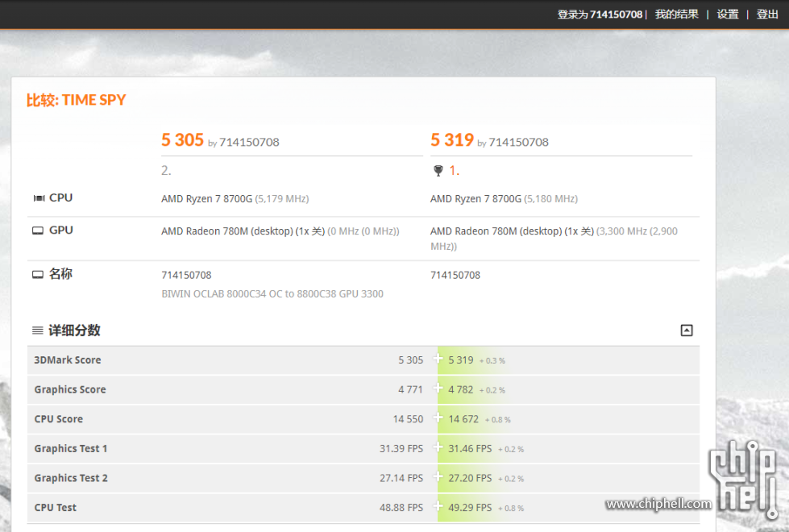Screen dimensions: 789x532
Task: Click AMD Ryzen 7 8700G (5,179 MHz) text
Action: coord(235,199)
